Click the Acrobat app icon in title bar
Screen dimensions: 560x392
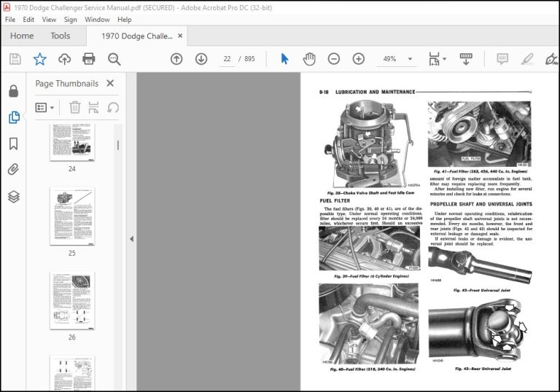click(7, 7)
